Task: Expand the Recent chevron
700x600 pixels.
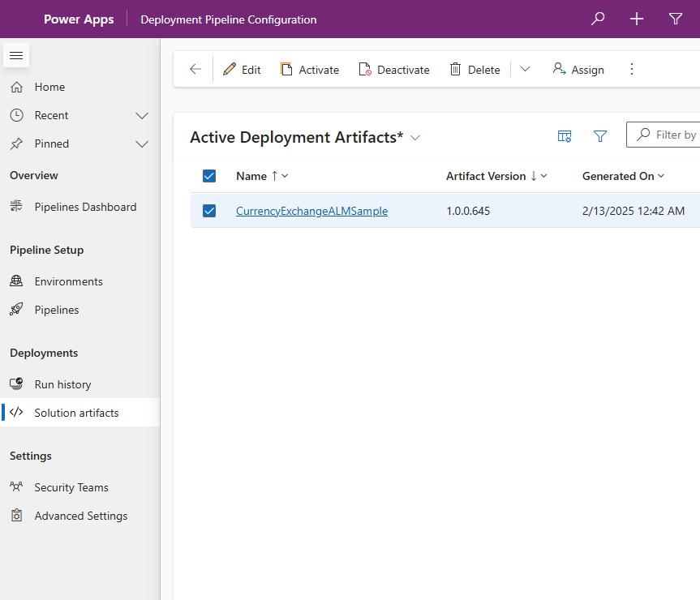Action: point(142,115)
